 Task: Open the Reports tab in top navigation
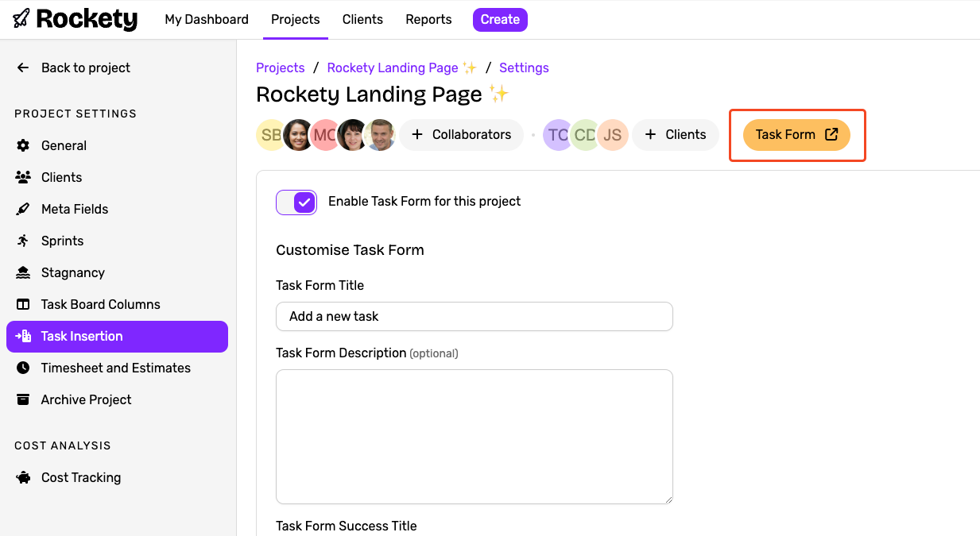tap(428, 19)
